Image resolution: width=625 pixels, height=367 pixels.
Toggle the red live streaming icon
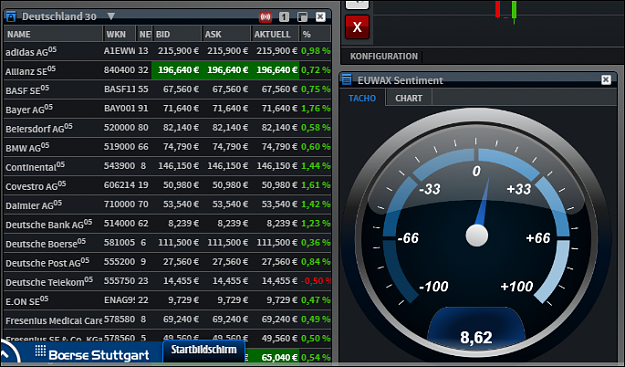(x=265, y=17)
